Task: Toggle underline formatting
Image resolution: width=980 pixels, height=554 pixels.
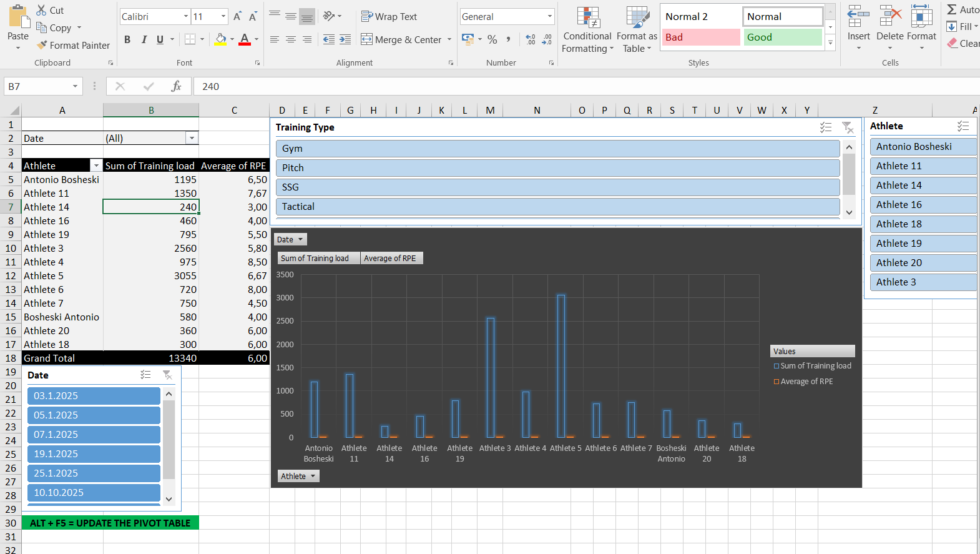Action: (160, 39)
